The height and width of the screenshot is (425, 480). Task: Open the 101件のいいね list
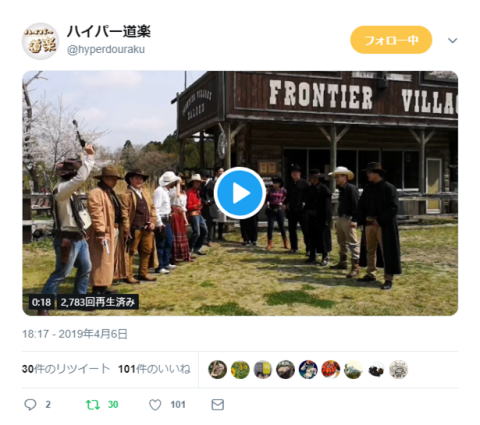[x=154, y=369]
